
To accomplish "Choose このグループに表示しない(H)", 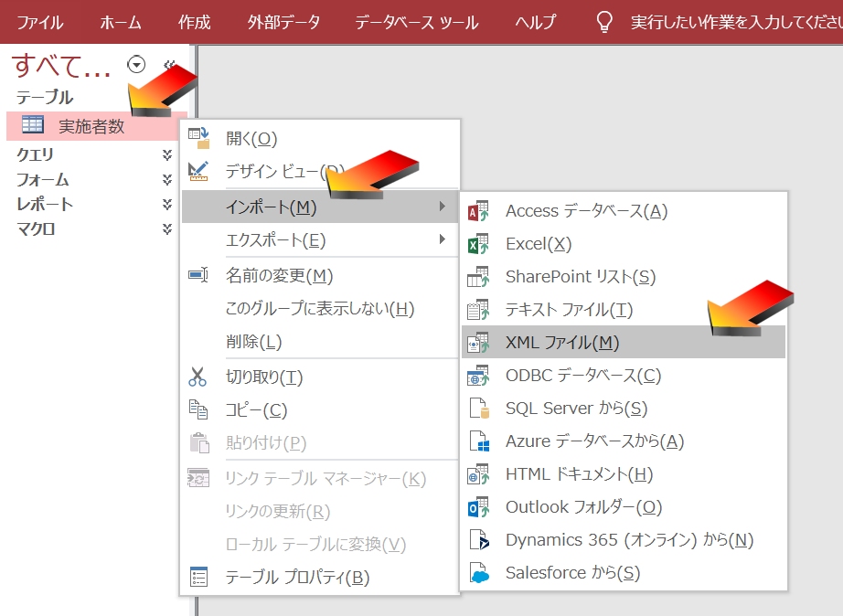I will tap(320, 309).
